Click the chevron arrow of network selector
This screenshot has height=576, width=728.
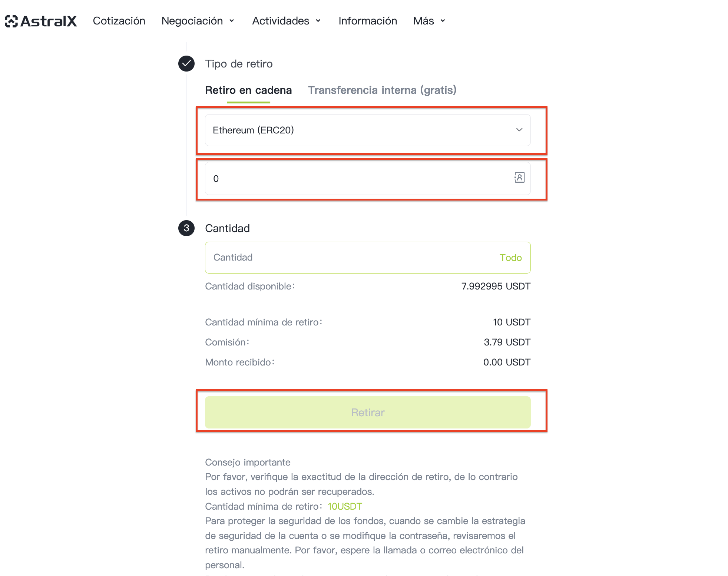point(519,130)
